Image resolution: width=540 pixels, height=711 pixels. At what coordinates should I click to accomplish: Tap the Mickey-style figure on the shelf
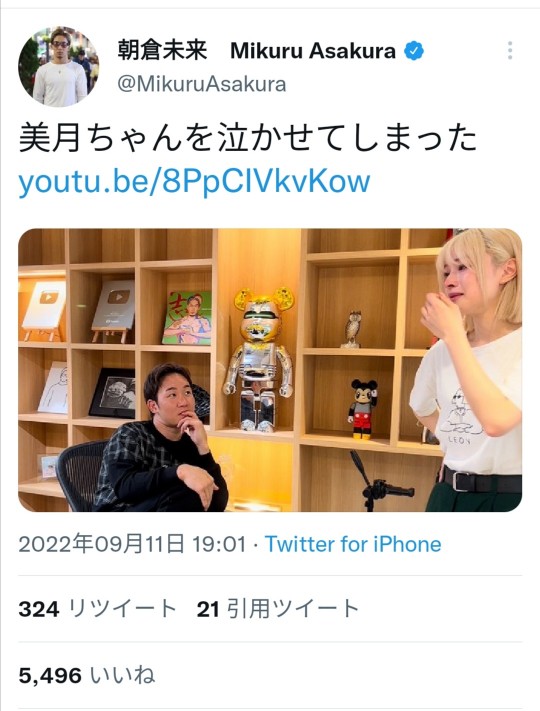pyautogui.click(x=363, y=409)
